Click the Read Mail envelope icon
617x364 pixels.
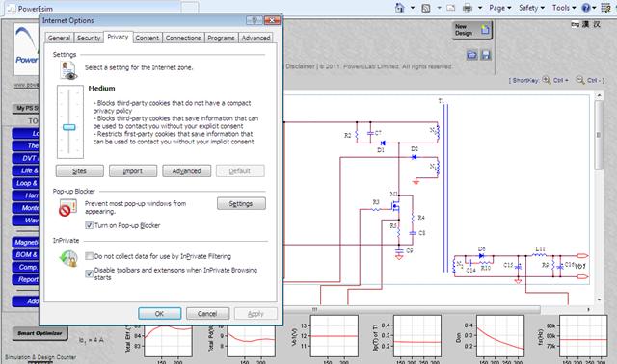point(451,8)
